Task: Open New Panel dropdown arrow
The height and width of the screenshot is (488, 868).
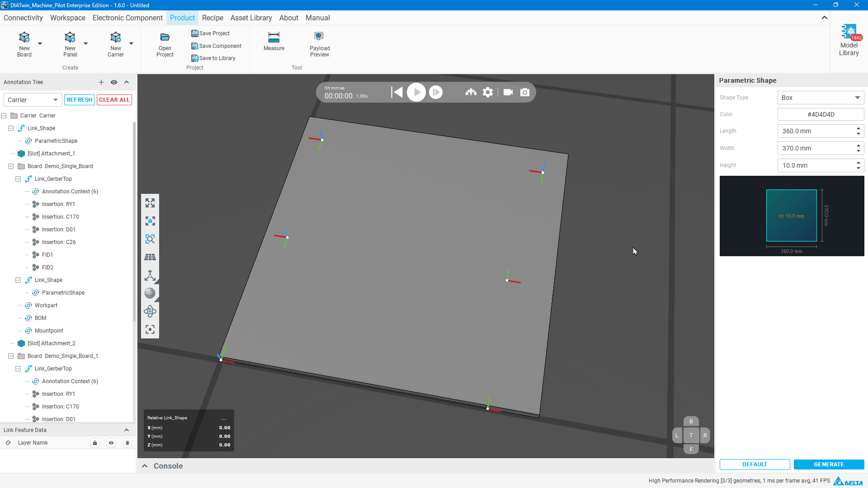Action: point(85,44)
